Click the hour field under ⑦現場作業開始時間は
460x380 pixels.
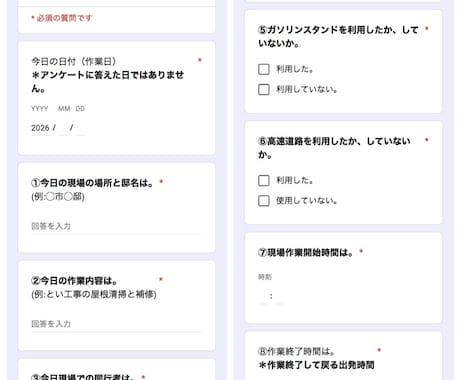263,296
